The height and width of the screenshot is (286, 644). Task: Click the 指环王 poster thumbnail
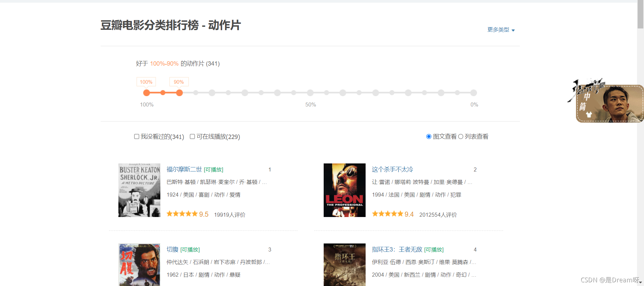344,265
